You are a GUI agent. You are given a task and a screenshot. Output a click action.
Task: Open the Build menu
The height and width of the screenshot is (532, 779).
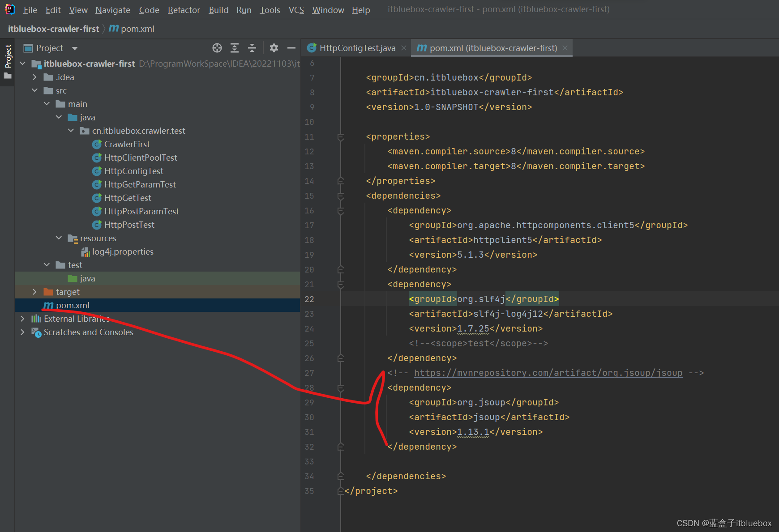click(218, 9)
